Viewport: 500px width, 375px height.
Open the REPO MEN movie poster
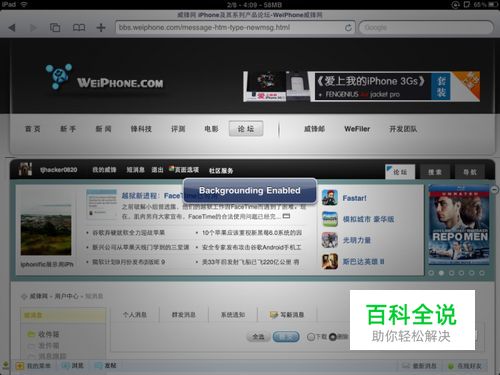pyautogui.click(x=459, y=225)
